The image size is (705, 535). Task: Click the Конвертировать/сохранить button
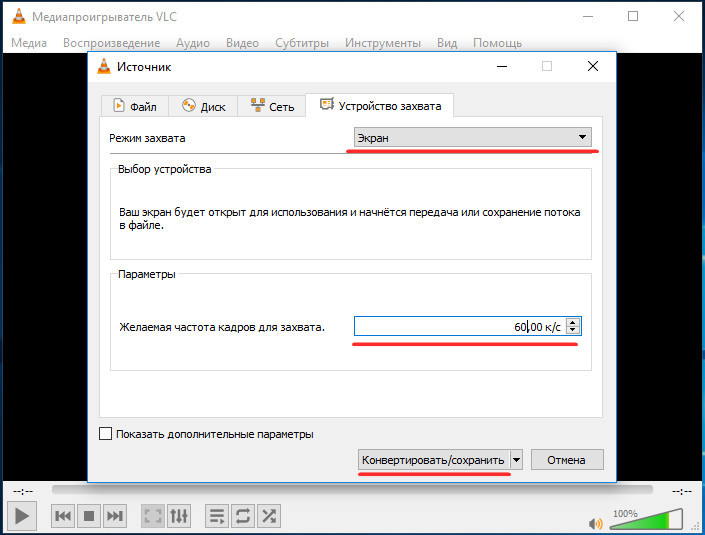click(433, 460)
